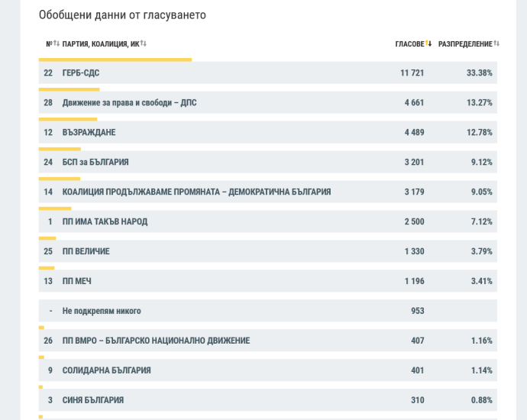This screenshot has width=527, height=420.
Task: Select the ВЪЗРАЖДАНЕ party name
Action: (89, 132)
